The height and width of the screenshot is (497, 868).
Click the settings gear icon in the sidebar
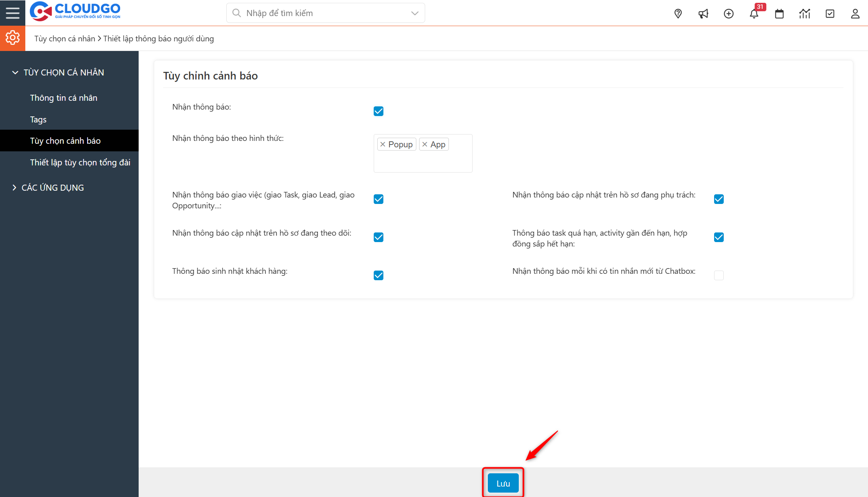[x=12, y=38]
